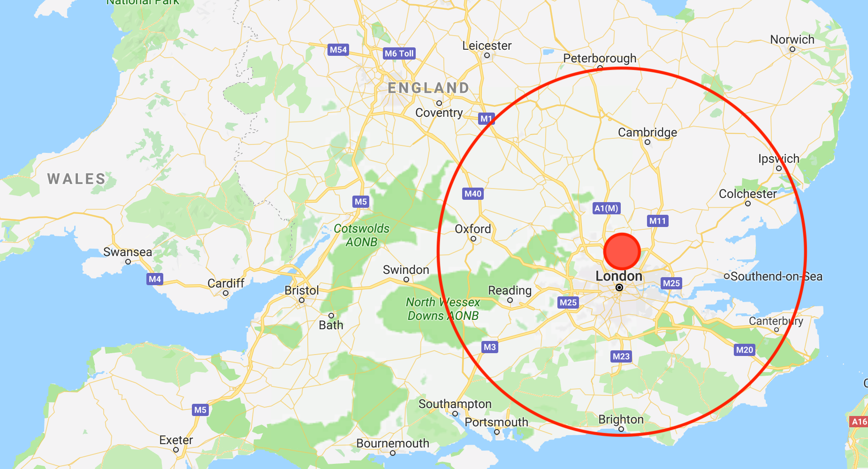Select the M23 motorway shield
The width and height of the screenshot is (868, 469).
point(621,356)
